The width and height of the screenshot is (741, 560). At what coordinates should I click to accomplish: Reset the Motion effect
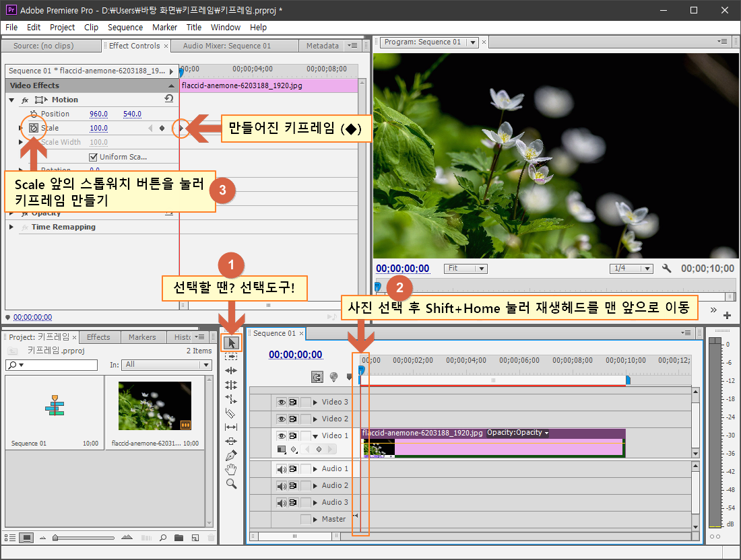tap(169, 98)
